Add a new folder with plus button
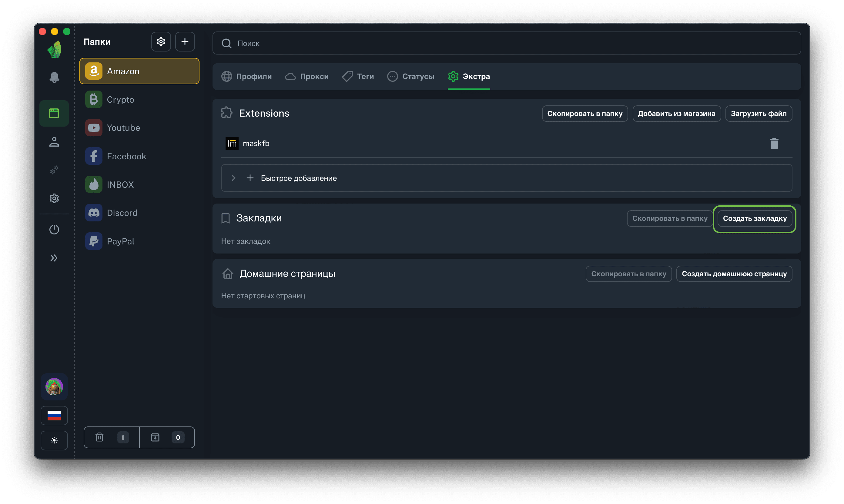 (x=185, y=42)
